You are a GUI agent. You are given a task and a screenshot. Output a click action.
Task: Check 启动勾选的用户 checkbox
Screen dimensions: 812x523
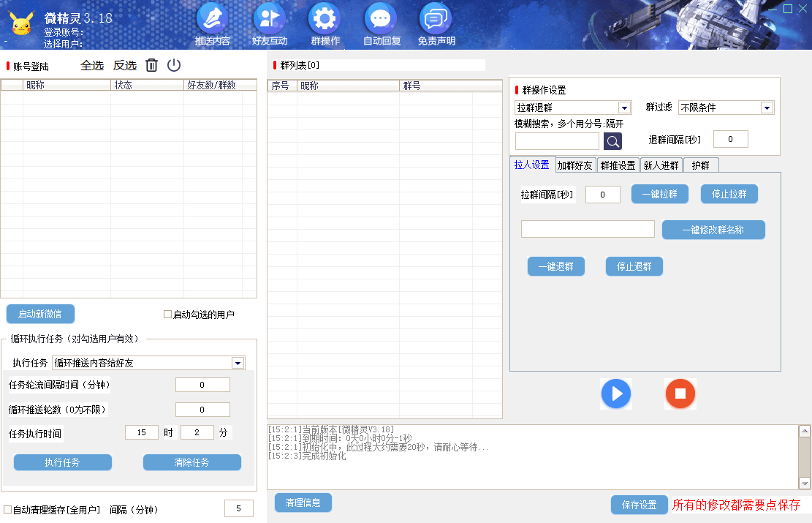point(167,314)
